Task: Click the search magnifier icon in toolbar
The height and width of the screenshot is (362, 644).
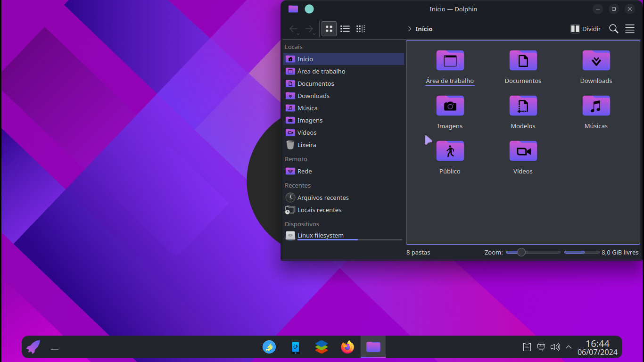Action: pyautogui.click(x=613, y=29)
